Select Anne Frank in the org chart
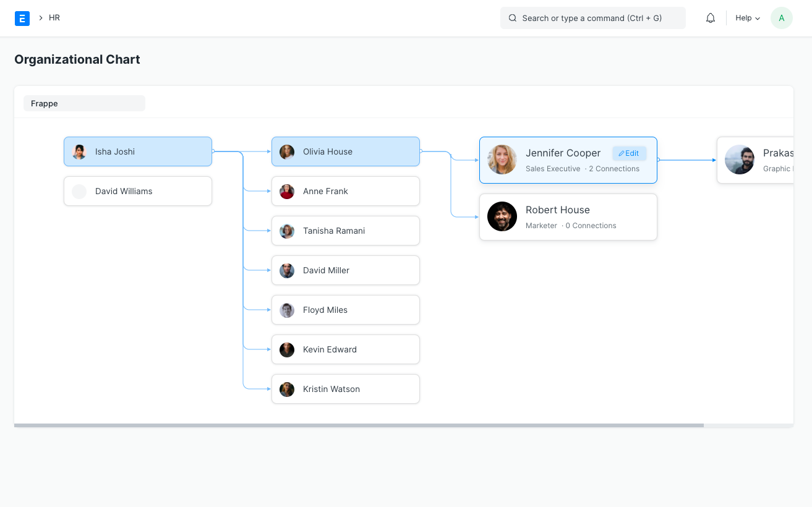 (345, 191)
